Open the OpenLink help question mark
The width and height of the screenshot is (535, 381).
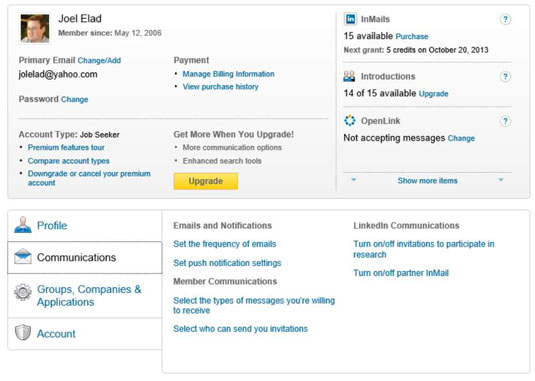505,121
